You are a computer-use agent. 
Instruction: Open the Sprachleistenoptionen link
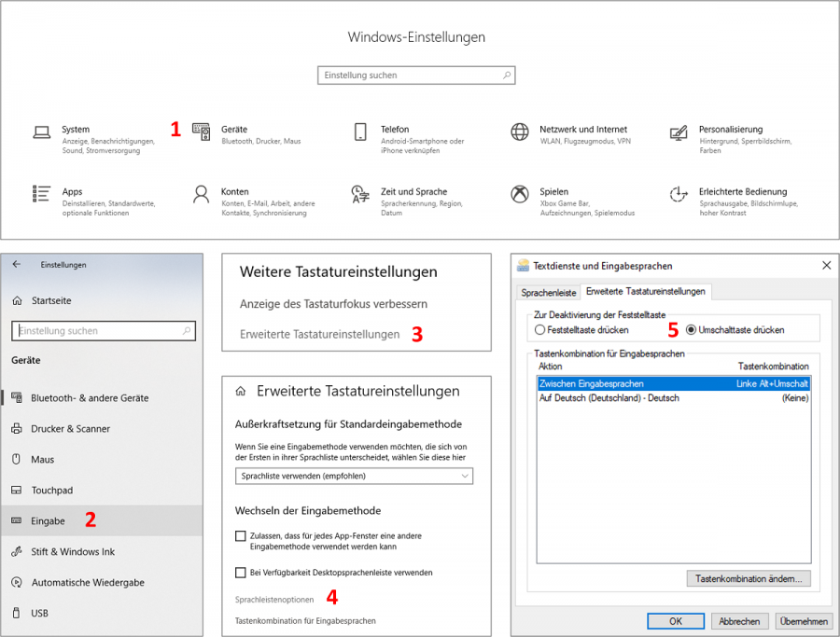274,600
